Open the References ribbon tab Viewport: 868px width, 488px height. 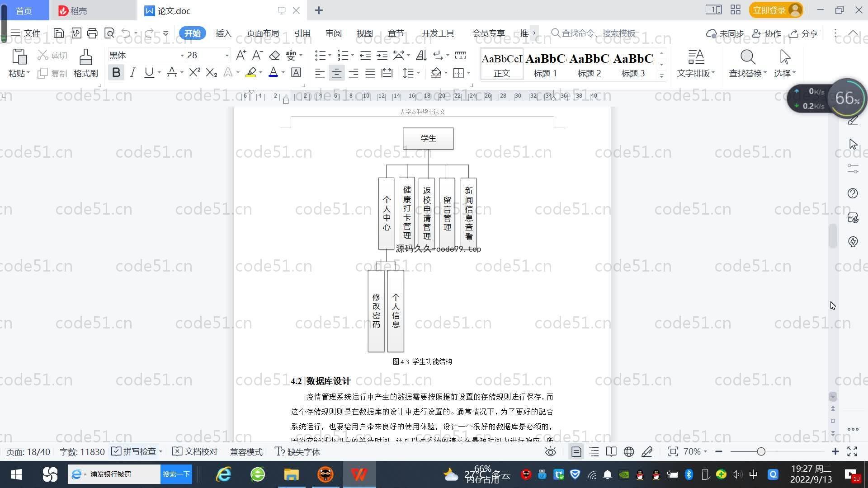click(302, 33)
